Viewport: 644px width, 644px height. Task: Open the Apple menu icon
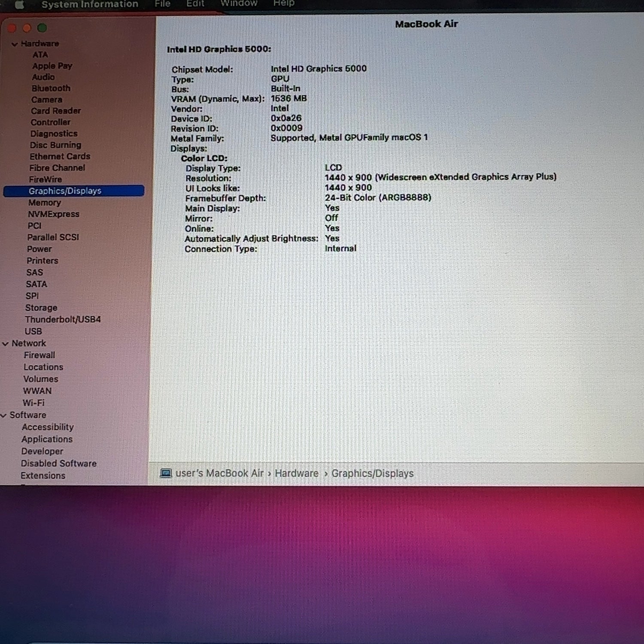19,4
